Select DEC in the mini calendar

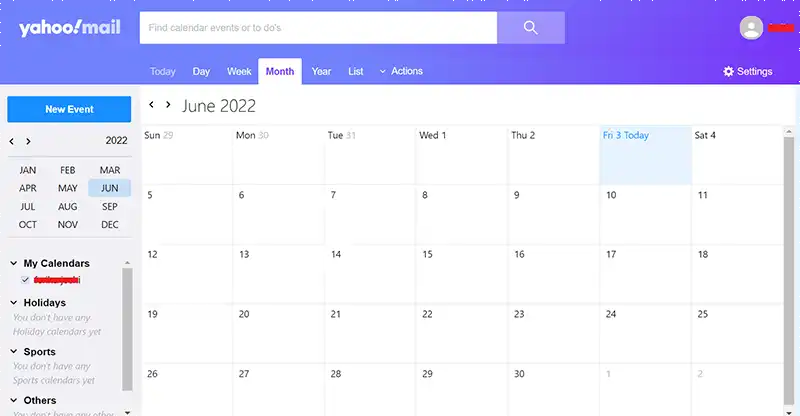pos(110,225)
